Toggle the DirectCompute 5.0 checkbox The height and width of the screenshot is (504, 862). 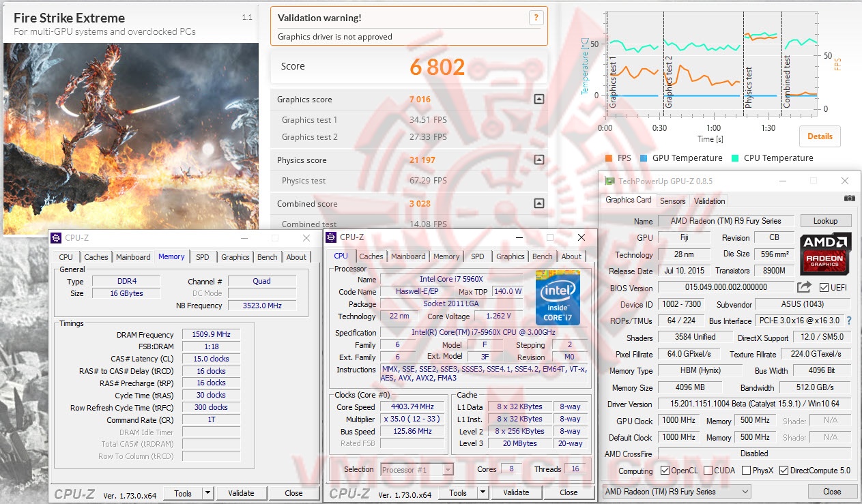tap(784, 471)
